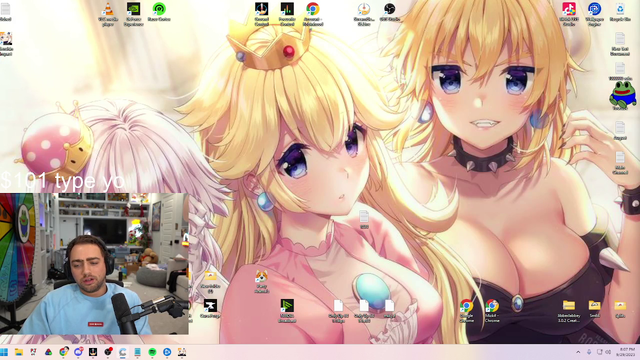Open the blue circular play icon on the taskbar
Image resolution: width=640 pixels, height=360 pixels.
click(x=167, y=352)
